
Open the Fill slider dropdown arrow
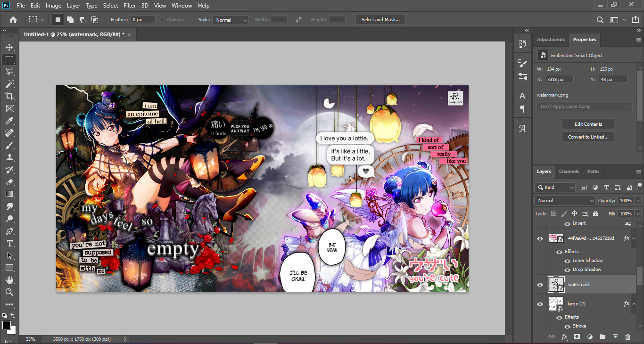pyautogui.click(x=638, y=213)
